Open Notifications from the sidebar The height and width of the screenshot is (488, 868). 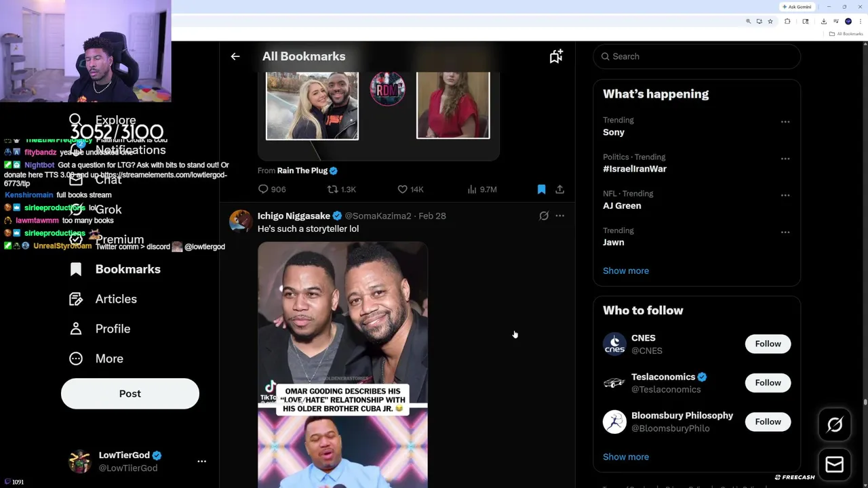pos(117,150)
